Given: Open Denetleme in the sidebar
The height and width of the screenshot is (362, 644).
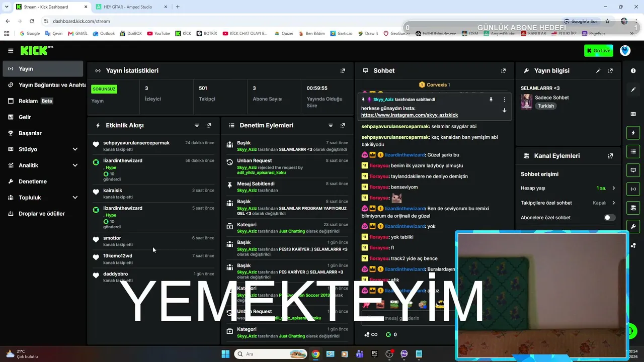Looking at the screenshot, I should pos(43,182).
